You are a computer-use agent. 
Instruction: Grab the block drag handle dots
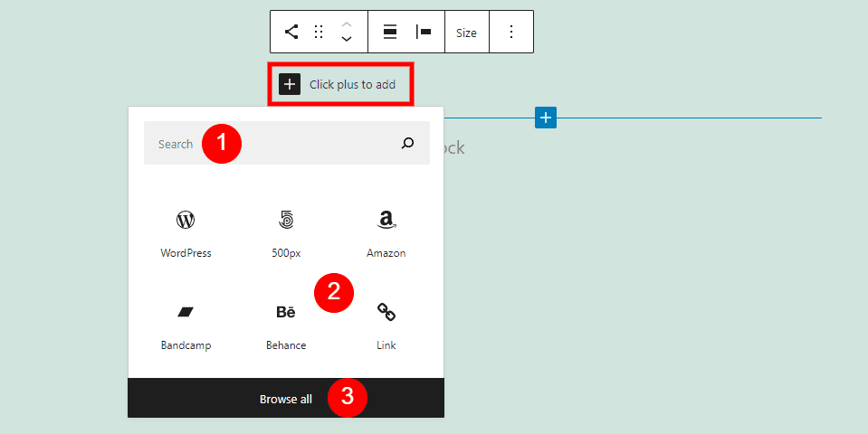tap(319, 32)
